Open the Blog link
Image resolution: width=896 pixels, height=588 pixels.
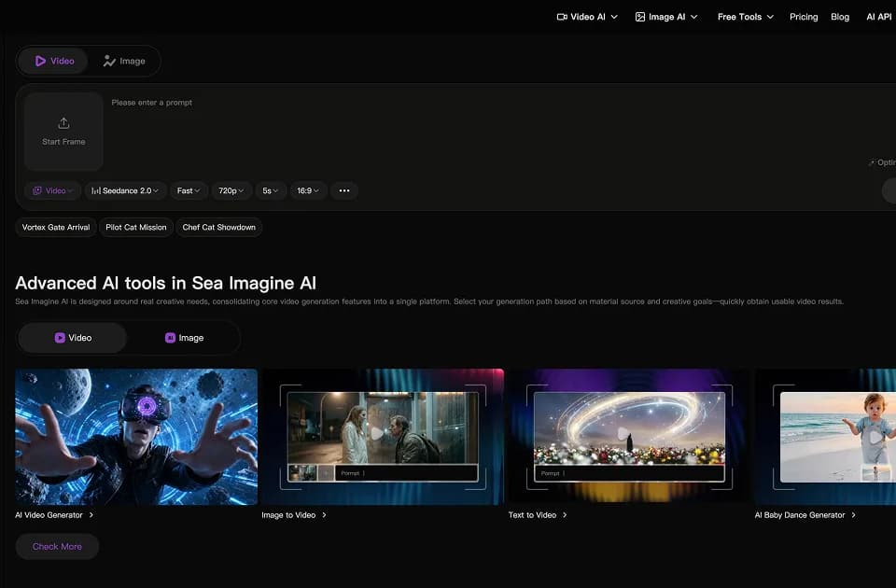coord(840,17)
